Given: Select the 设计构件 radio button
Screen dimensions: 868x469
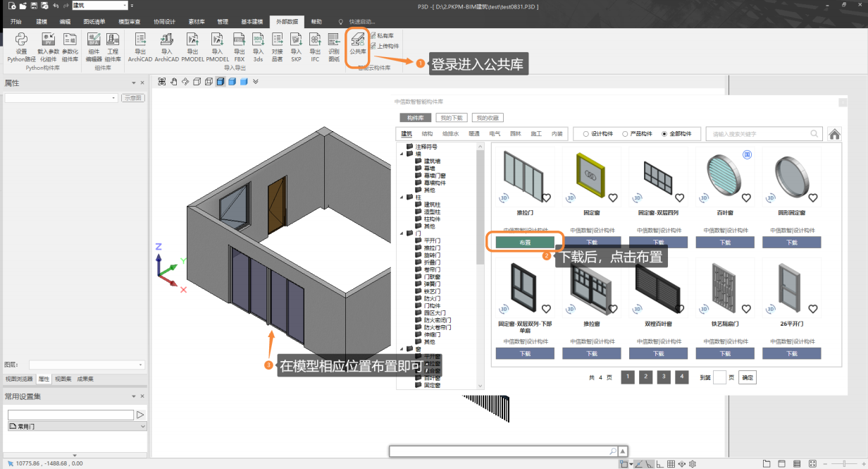Looking at the screenshot, I should (586, 134).
